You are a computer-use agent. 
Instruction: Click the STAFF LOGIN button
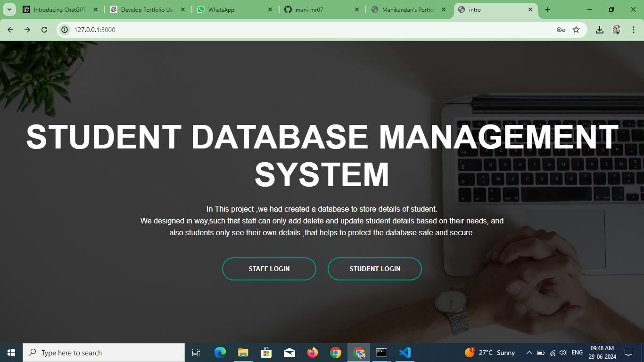point(269,269)
